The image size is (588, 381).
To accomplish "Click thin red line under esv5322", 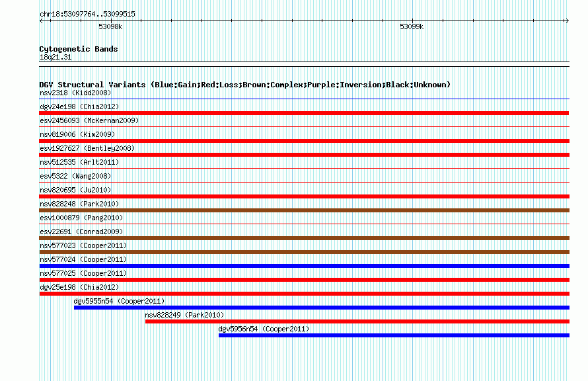I will pos(304,183).
